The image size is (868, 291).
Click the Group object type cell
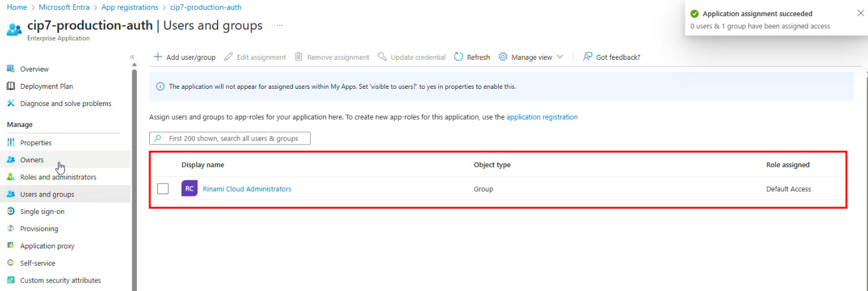[483, 189]
